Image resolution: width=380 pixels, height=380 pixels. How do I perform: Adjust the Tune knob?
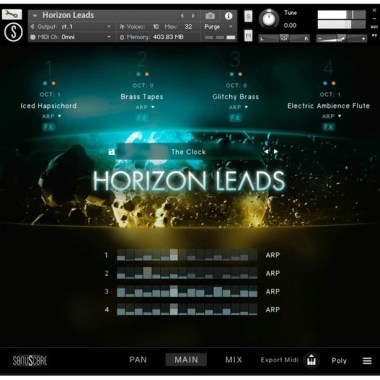click(x=269, y=19)
